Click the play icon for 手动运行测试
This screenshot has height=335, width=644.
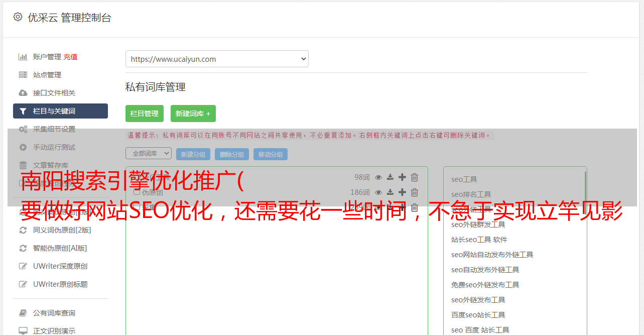(23, 147)
